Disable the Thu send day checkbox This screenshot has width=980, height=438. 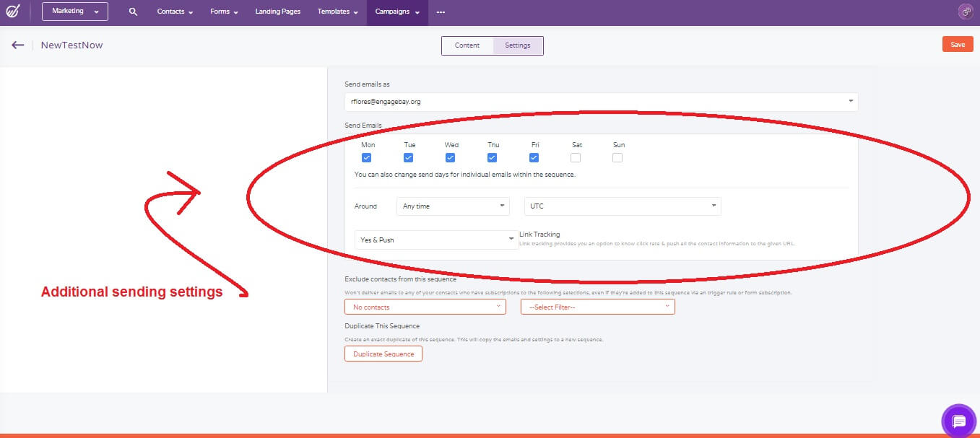(x=493, y=157)
